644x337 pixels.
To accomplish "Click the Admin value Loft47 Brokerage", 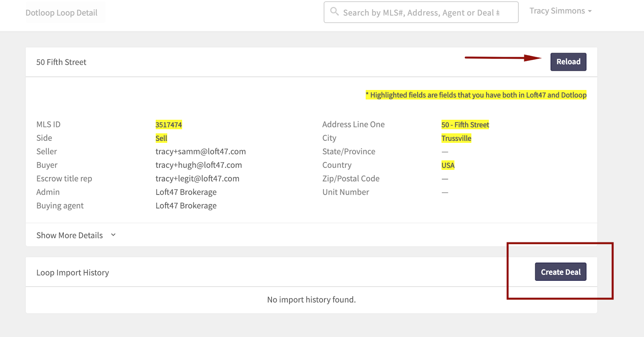I will pyautogui.click(x=186, y=192).
